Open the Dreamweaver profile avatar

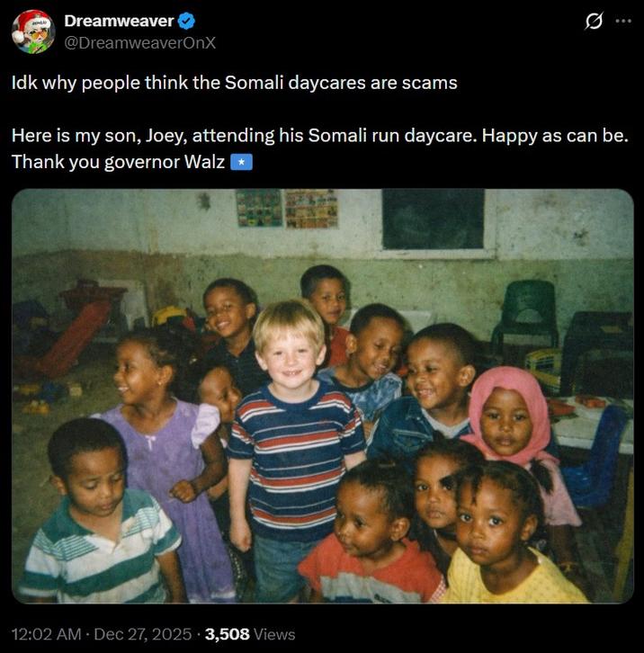coord(33,32)
